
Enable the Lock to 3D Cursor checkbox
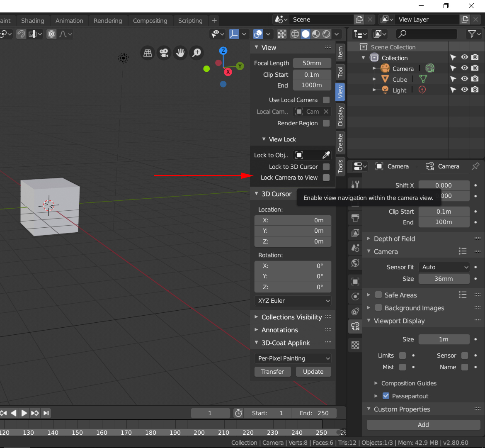pos(327,166)
